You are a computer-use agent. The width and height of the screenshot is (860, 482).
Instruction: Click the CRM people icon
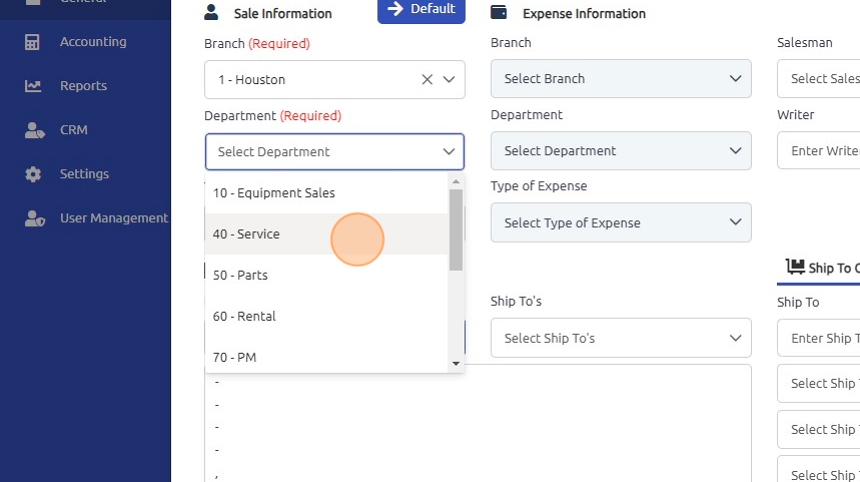point(34,130)
